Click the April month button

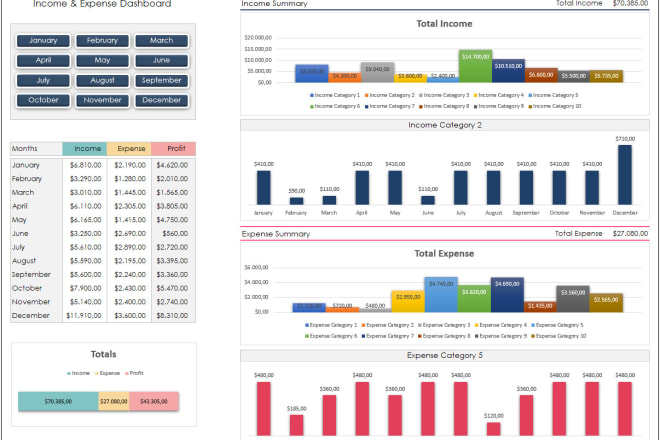pos(43,61)
